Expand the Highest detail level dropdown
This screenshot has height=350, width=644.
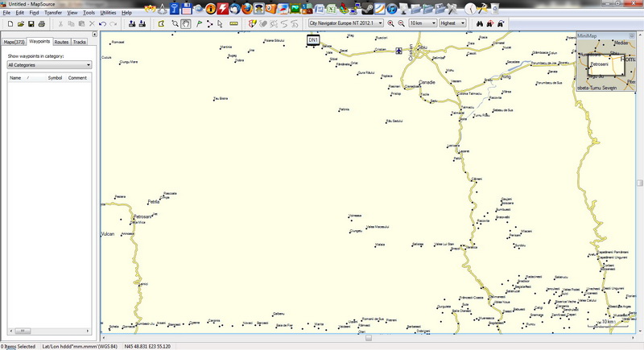[x=463, y=24]
